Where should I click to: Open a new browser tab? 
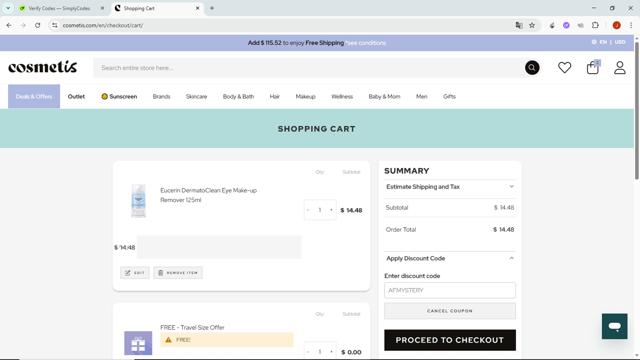click(212, 8)
